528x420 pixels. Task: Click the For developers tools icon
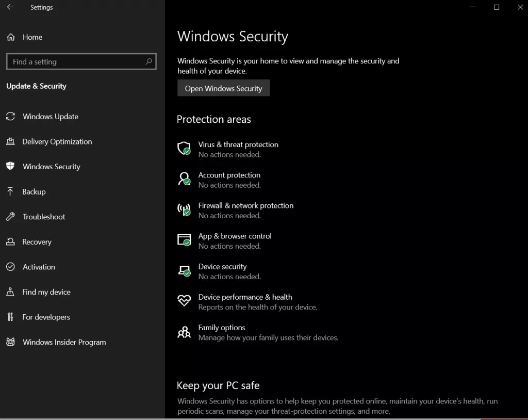(10, 316)
